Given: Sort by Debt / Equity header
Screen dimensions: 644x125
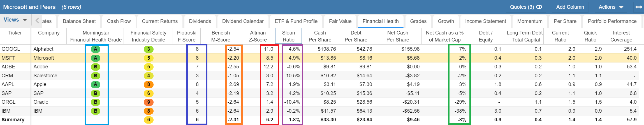Looking at the screenshot, I should 486,36.
